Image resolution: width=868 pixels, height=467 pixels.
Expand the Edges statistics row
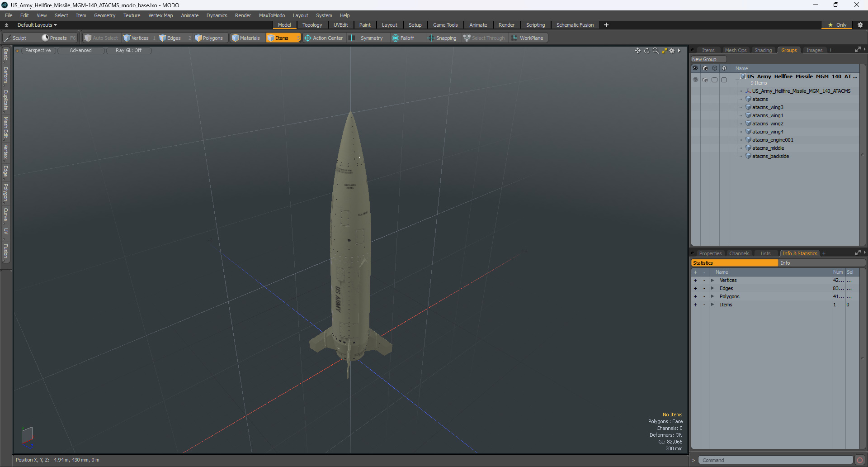(x=712, y=289)
